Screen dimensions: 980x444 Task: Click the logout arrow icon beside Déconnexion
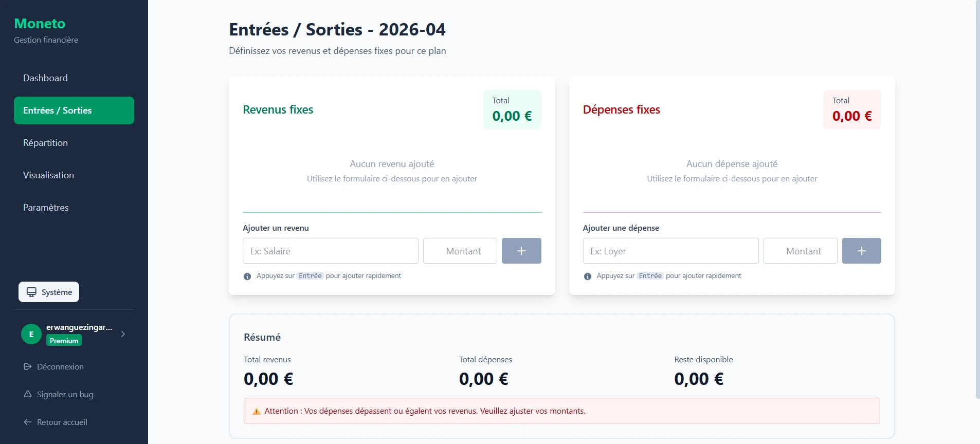[28, 366]
